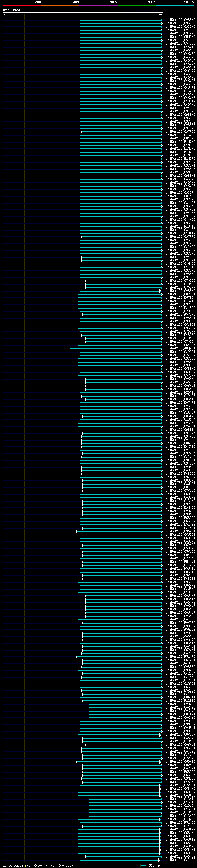Click the cyan ~100% identity legend segment
The width and height of the screenshot is (197, 868).
[175, 6]
